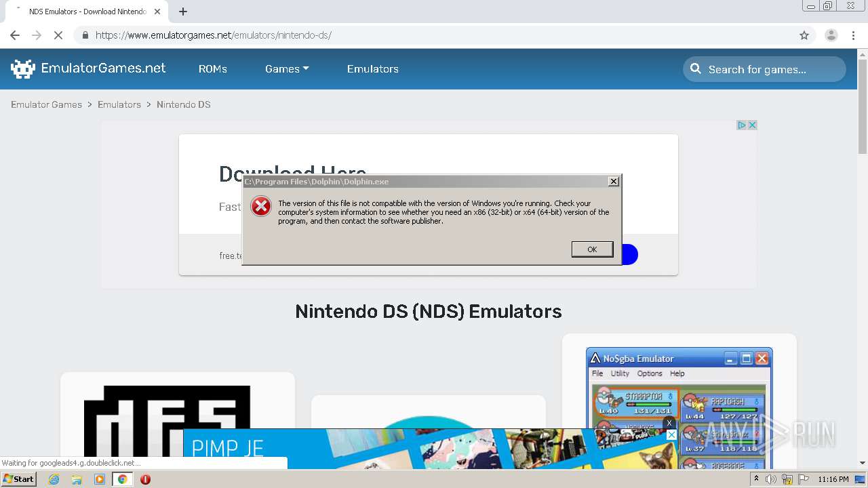The image size is (868, 488).
Task: Close the top advertisement with X icon
Action: click(x=752, y=125)
